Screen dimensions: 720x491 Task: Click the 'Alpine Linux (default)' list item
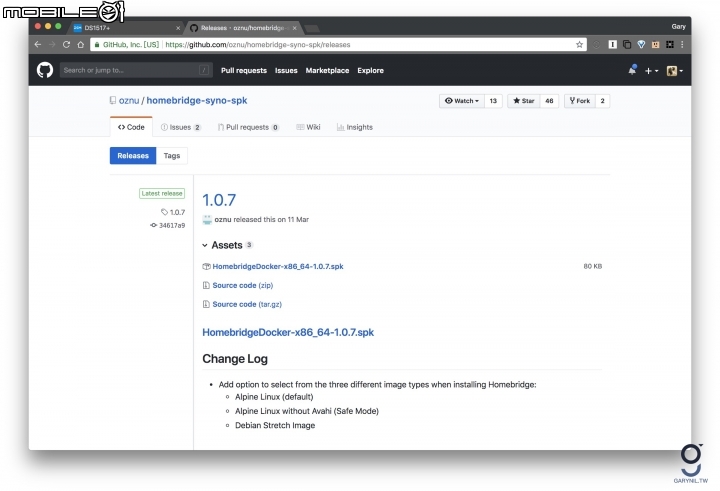(x=274, y=397)
